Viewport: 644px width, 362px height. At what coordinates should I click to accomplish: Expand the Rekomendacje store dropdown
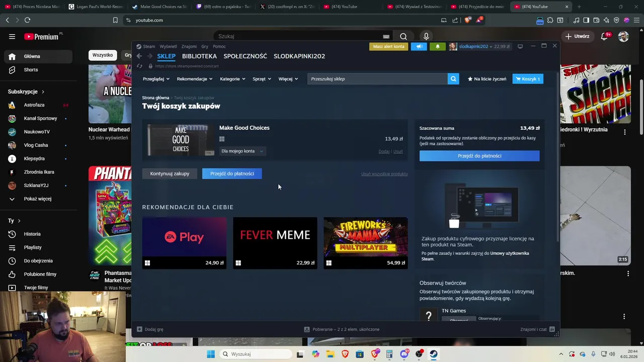pyautogui.click(x=194, y=79)
